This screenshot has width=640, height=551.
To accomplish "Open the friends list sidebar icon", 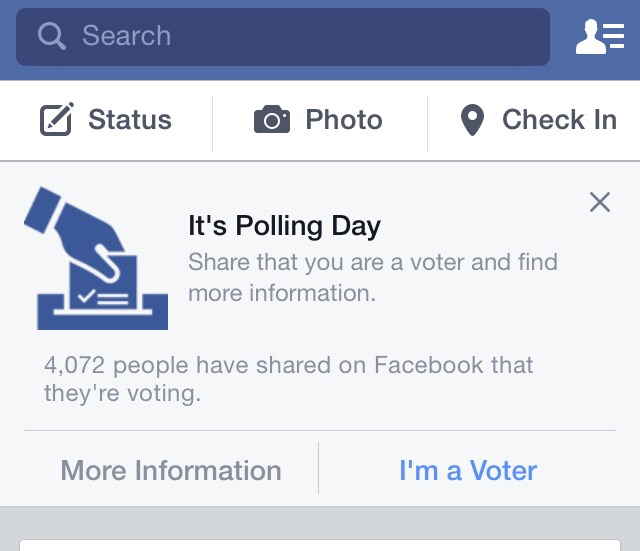I will tap(600, 36).
